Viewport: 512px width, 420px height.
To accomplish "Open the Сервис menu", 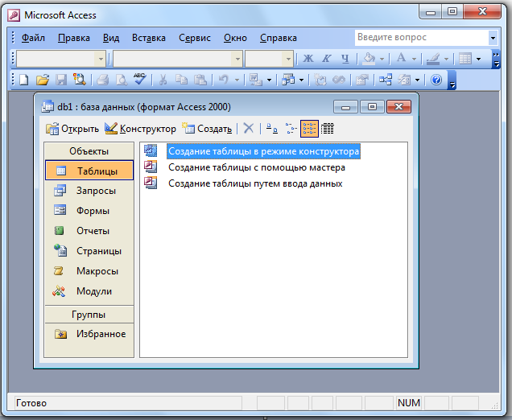I will pyautogui.click(x=195, y=38).
